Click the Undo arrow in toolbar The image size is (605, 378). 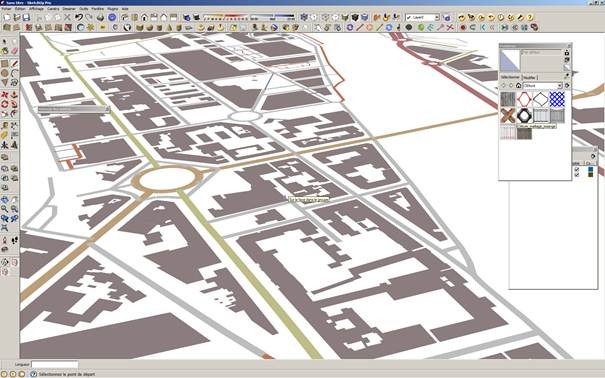coord(79,17)
